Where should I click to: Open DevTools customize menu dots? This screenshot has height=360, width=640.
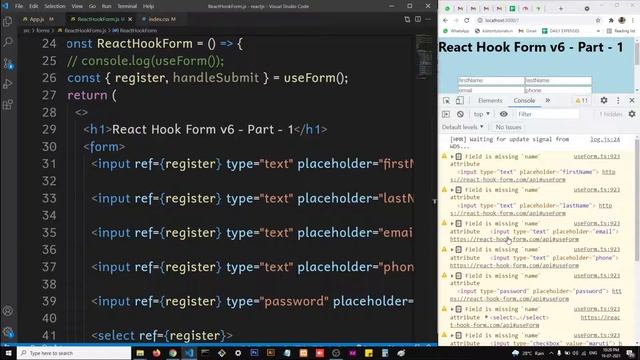[618, 100]
